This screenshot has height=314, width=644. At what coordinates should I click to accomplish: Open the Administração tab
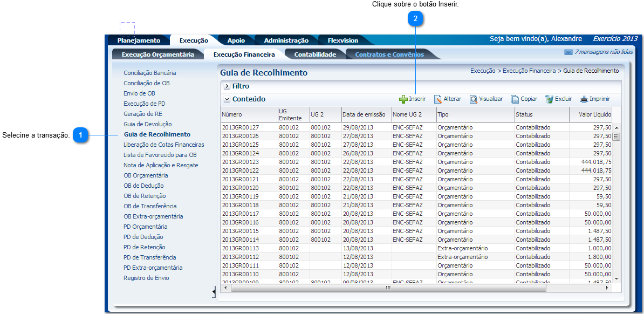coord(286,40)
